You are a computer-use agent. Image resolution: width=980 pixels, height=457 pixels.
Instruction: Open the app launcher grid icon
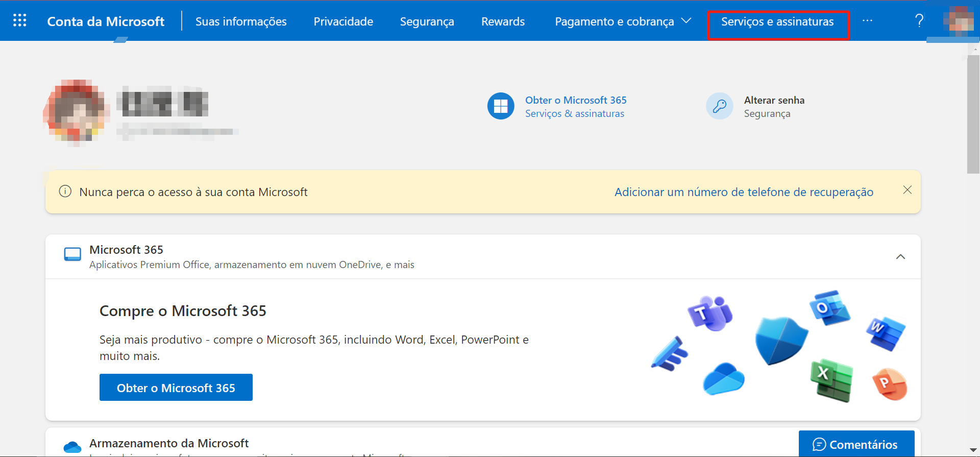click(20, 20)
